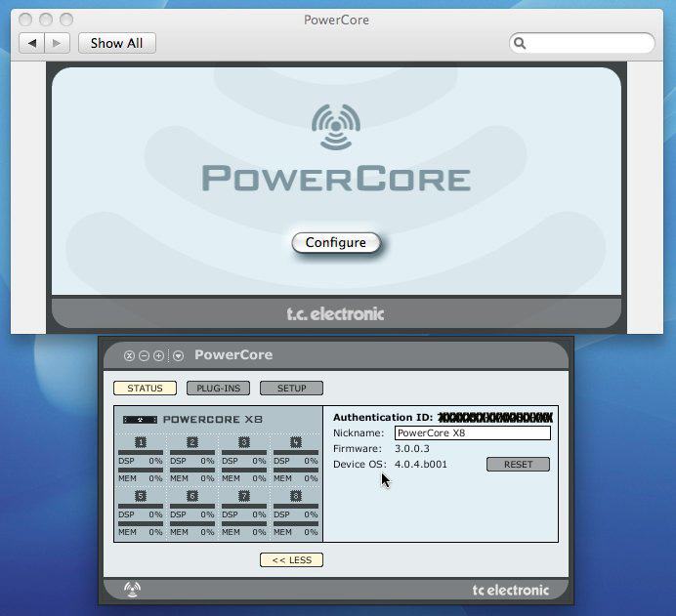Click the Configure button
Viewport: 676px width, 616px height.
(x=336, y=242)
